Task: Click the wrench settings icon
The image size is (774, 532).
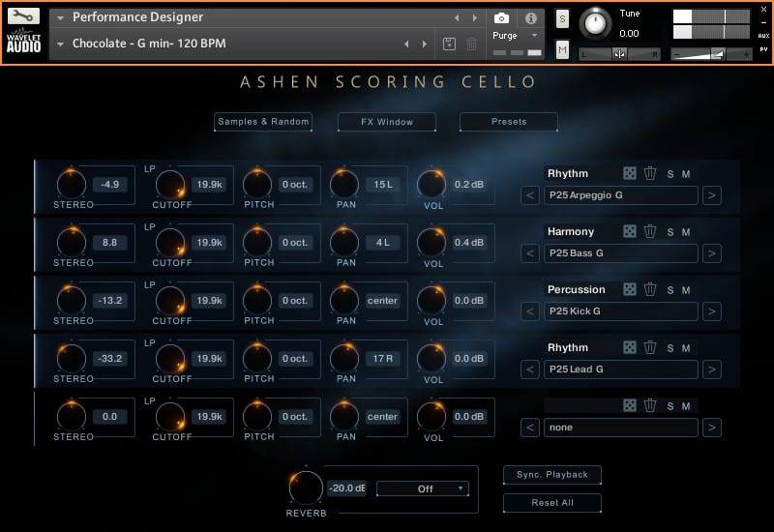Action: click(23, 16)
